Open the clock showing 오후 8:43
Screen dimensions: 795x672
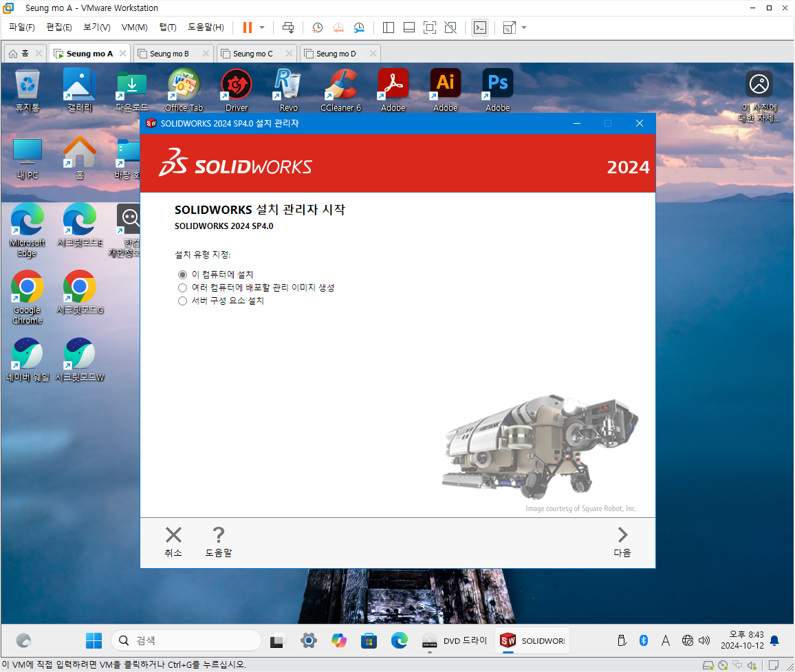pyautogui.click(x=742, y=640)
